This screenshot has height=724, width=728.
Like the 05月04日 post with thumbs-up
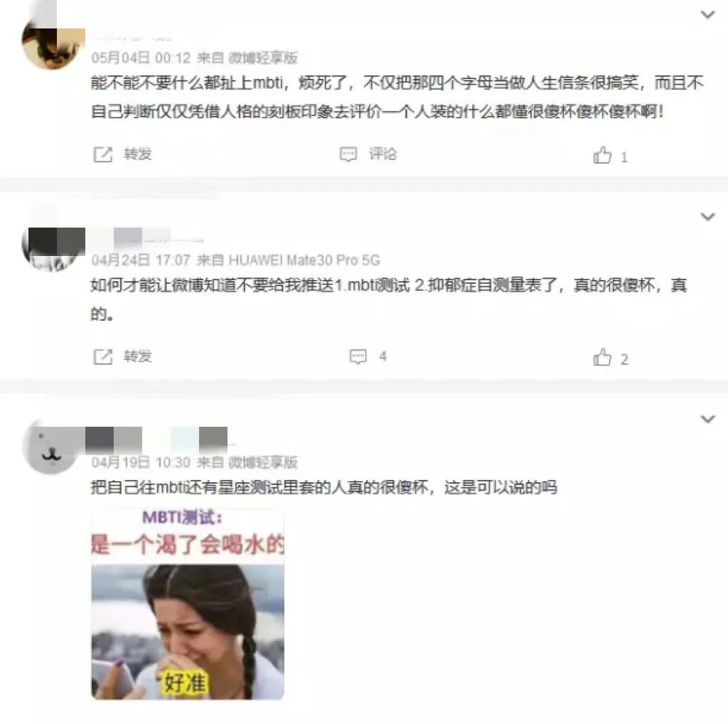pyautogui.click(x=602, y=155)
